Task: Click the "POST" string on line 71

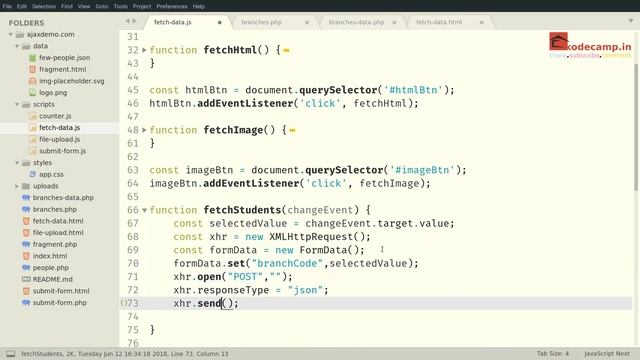Action: [245, 277]
